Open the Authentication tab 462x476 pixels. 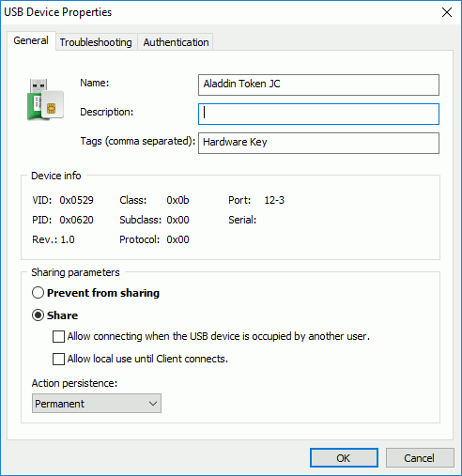[x=176, y=42]
